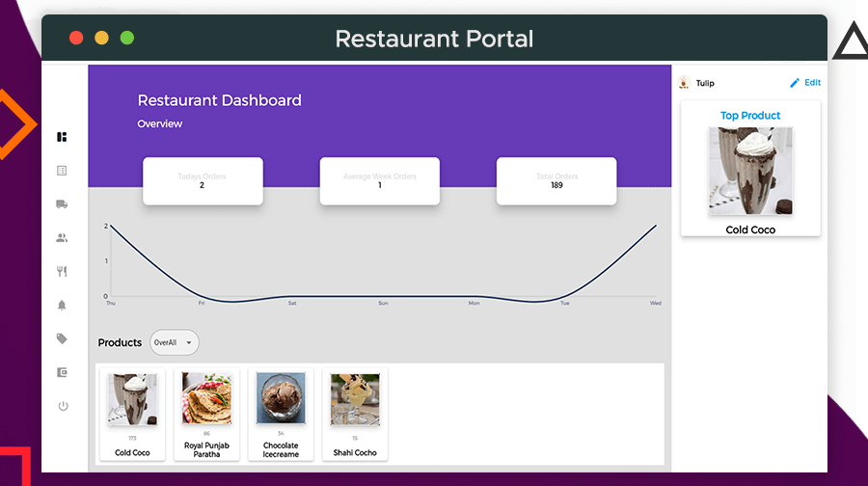Select the Royal Punjab Paratha product card
This screenshot has height=486, width=868.
206,414
